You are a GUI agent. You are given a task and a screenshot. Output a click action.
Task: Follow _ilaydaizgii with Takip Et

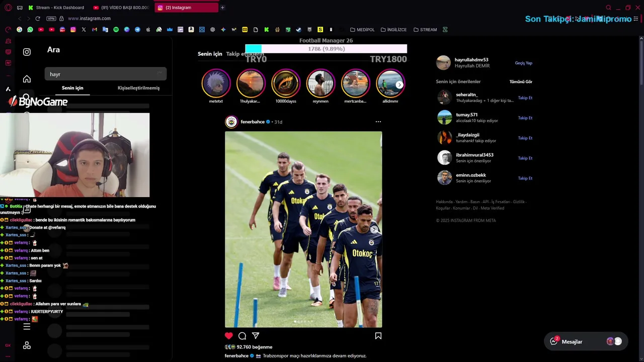pos(525,138)
